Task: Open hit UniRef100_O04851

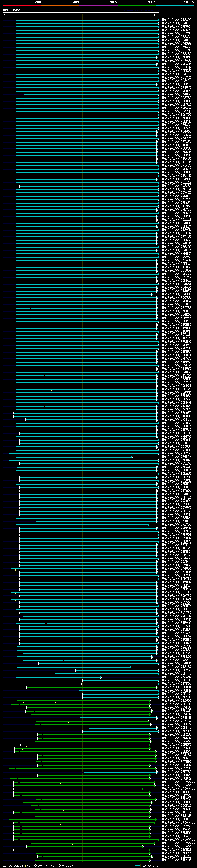Action: click(176, 568)
